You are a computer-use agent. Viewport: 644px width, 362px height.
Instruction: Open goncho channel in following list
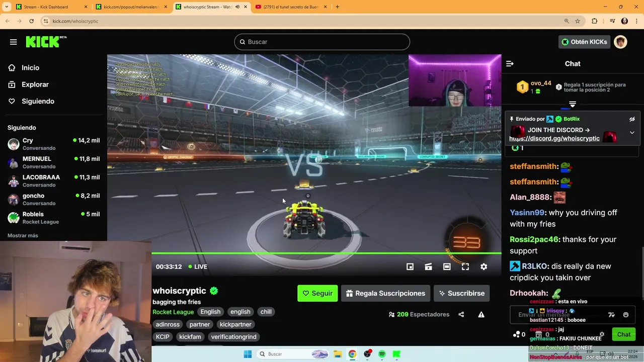[x=53, y=200]
